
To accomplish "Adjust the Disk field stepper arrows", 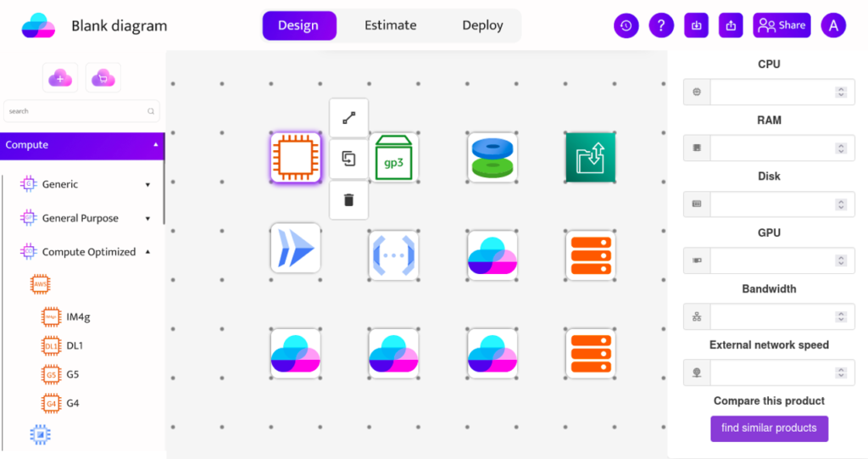I will tap(841, 204).
